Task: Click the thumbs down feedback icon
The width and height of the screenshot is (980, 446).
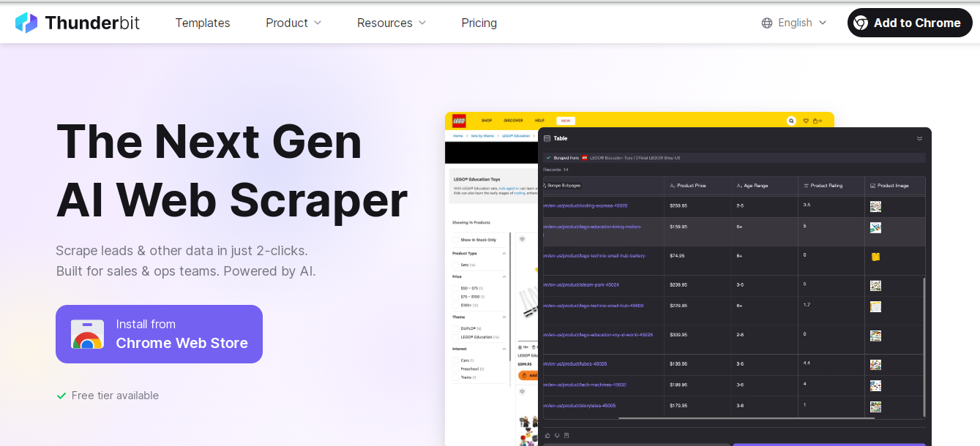Action: (x=556, y=435)
